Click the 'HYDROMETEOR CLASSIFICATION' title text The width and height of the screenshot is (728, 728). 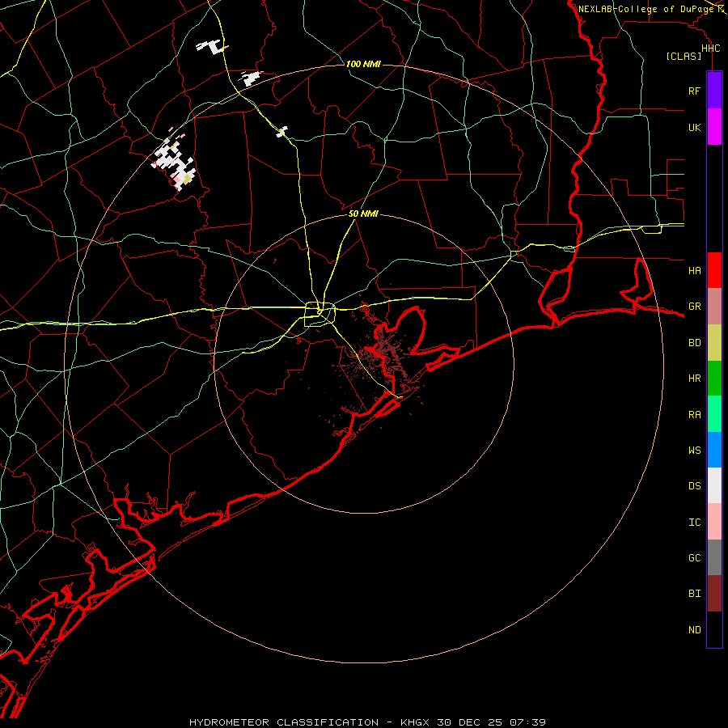284,722
